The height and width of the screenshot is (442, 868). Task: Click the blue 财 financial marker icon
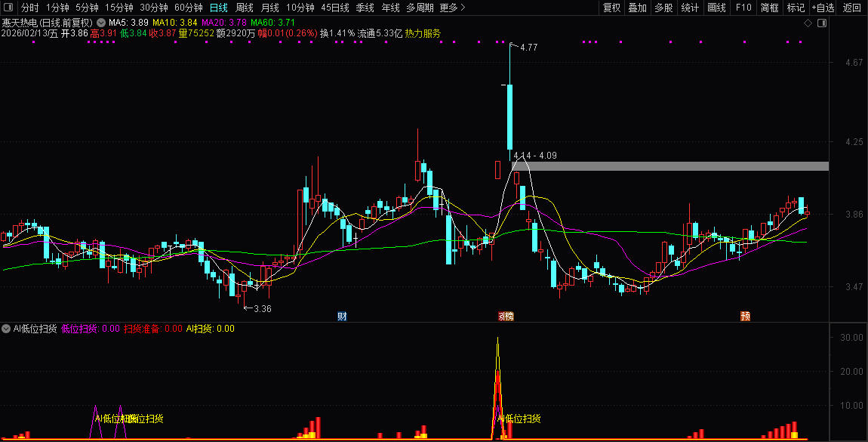[342, 317]
